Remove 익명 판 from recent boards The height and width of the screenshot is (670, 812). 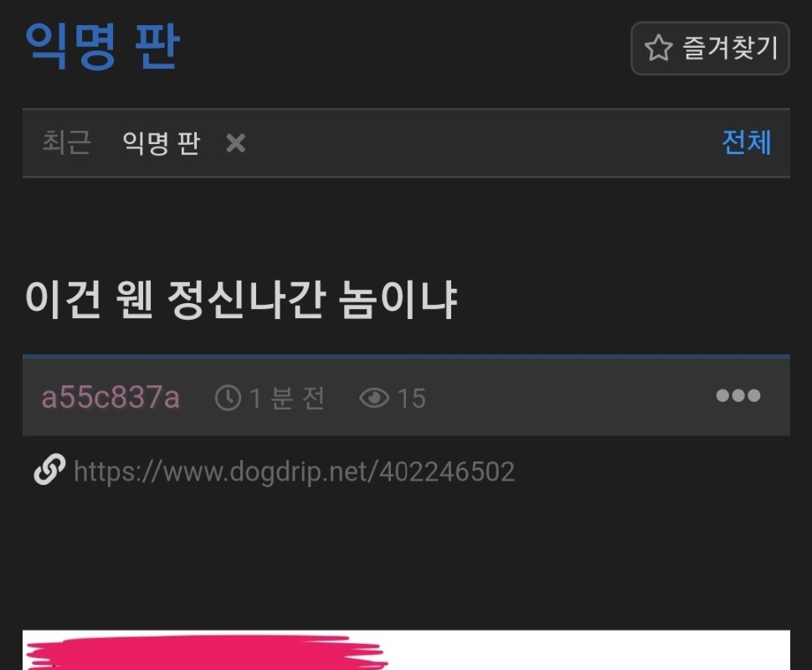[235, 143]
